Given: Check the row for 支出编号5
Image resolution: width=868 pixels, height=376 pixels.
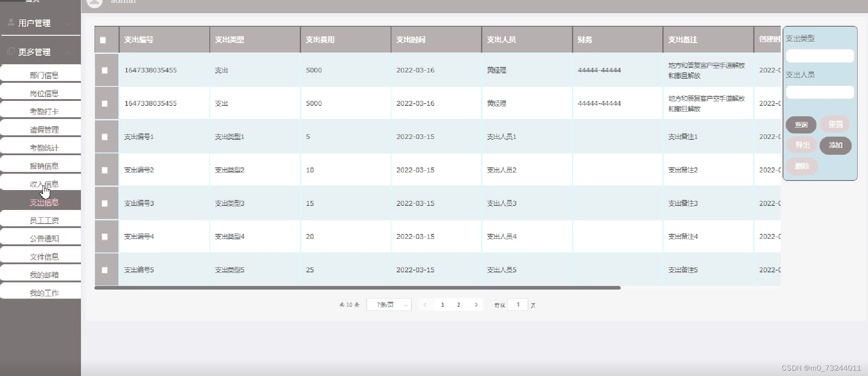Looking at the screenshot, I should coord(104,270).
